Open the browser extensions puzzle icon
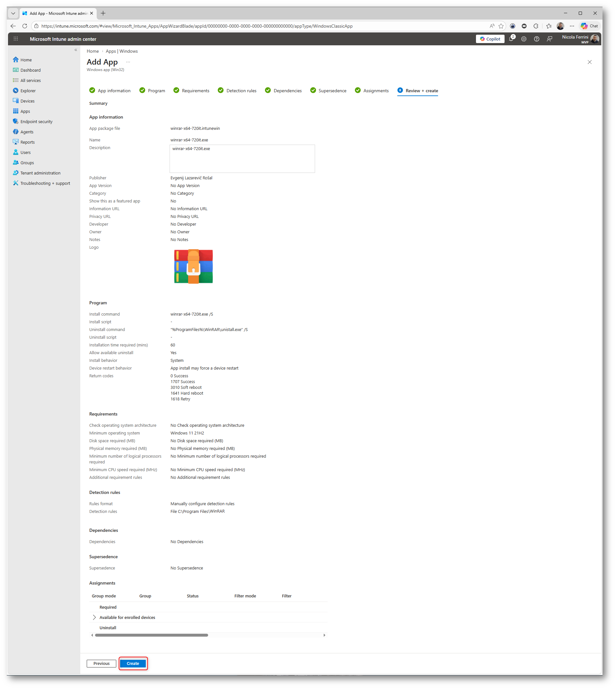Viewport: 616px width, 689px height. [x=536, y=26]
